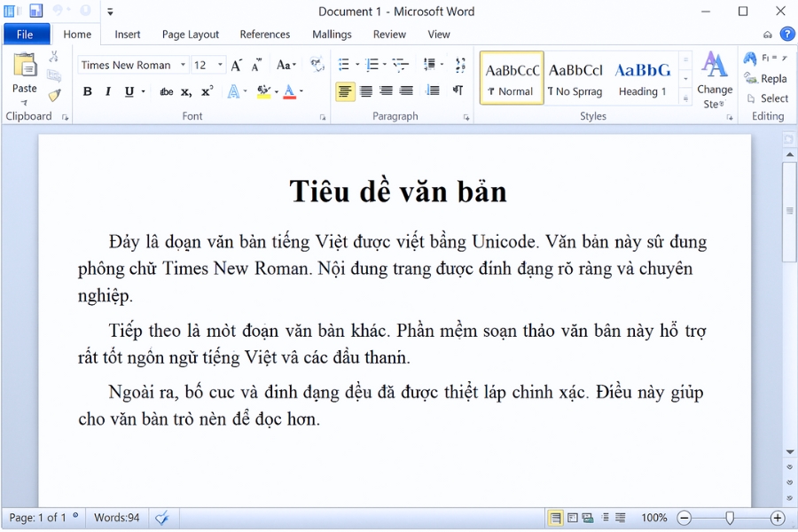Apply italic formatting
The image size is (798, 532).
106,91
